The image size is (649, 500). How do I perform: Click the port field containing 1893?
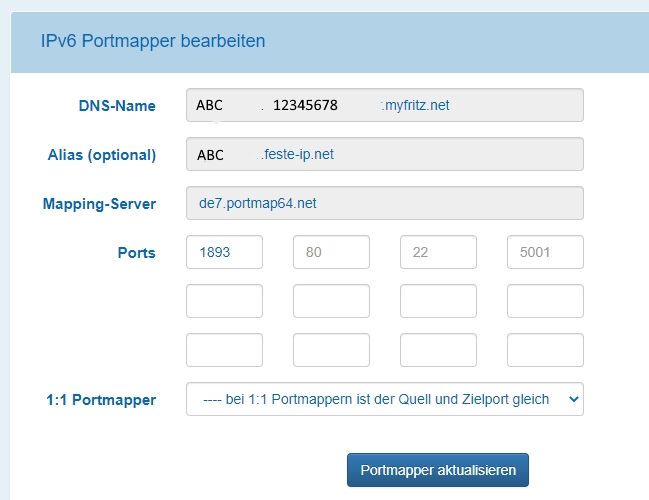[224, 252]
